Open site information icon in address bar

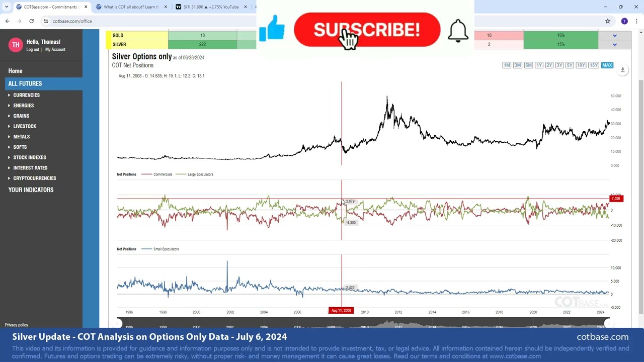[x=46, y=21]
